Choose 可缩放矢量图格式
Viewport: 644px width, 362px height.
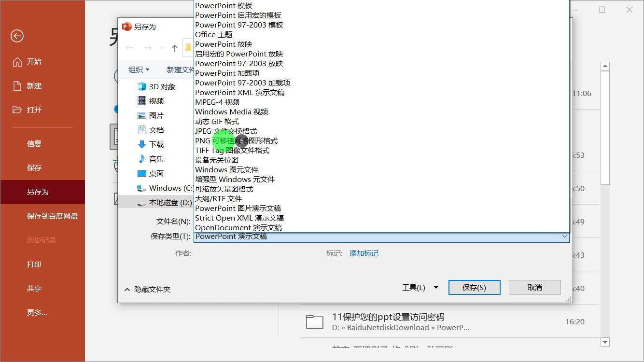click(381, 189)
